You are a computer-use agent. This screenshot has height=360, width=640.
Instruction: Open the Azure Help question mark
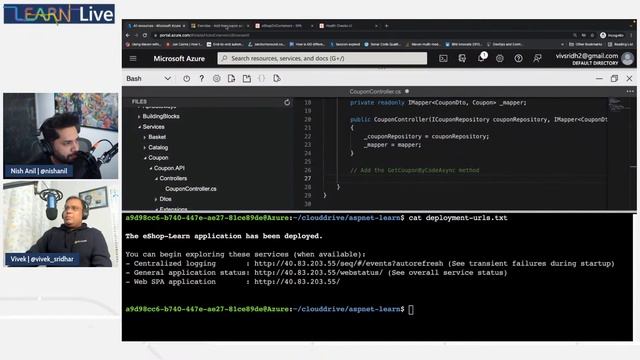click(x=518, y=58)
